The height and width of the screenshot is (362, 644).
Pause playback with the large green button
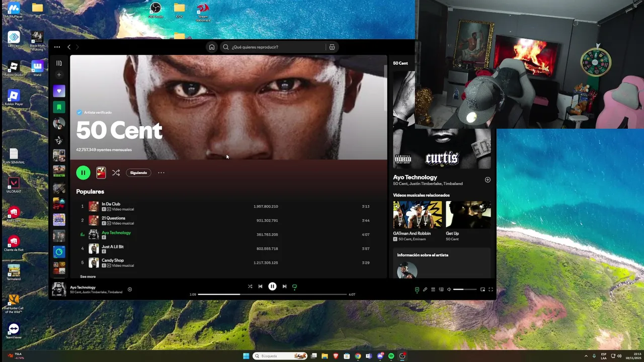click(x=83, y=172)
